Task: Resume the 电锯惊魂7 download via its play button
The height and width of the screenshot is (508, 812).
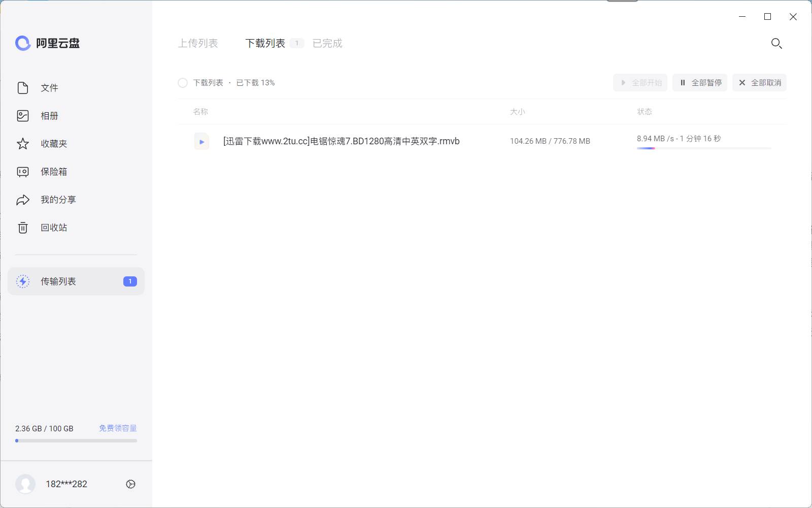Action: coord(201,141)
